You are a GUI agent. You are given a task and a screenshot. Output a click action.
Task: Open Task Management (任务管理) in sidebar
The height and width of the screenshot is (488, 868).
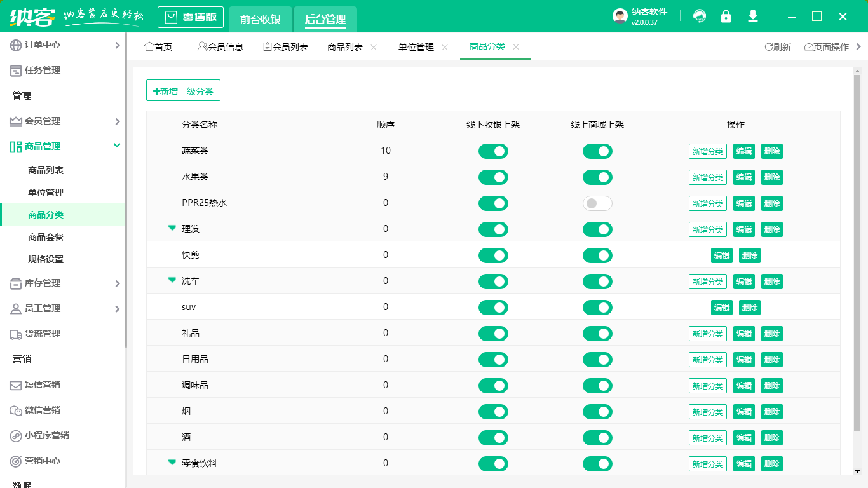coord(43,71)
